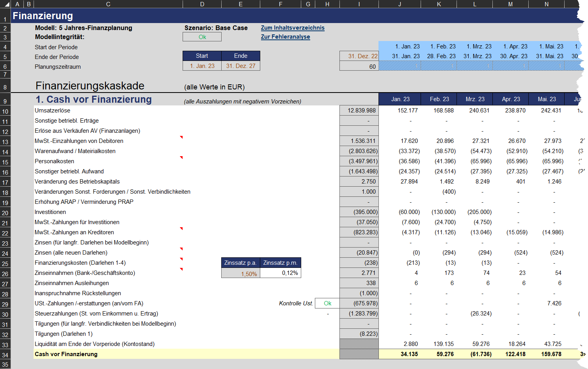Click the 'Start' header cell
This screenshot has width=588, height=369.
[x=202, y=56]
